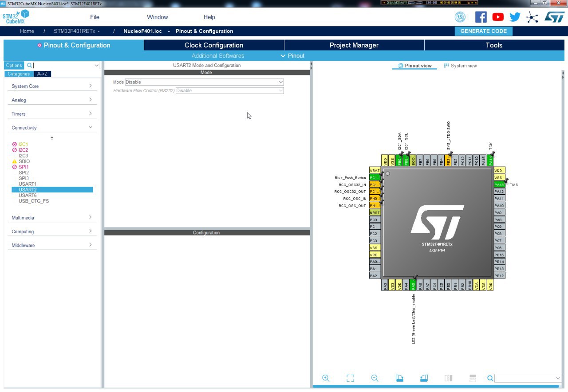The width and height of the screenshot is (568, 392).
Task: Open the Pinout dropdown menu
Action: pyautogui.click(x=292, y=56)
